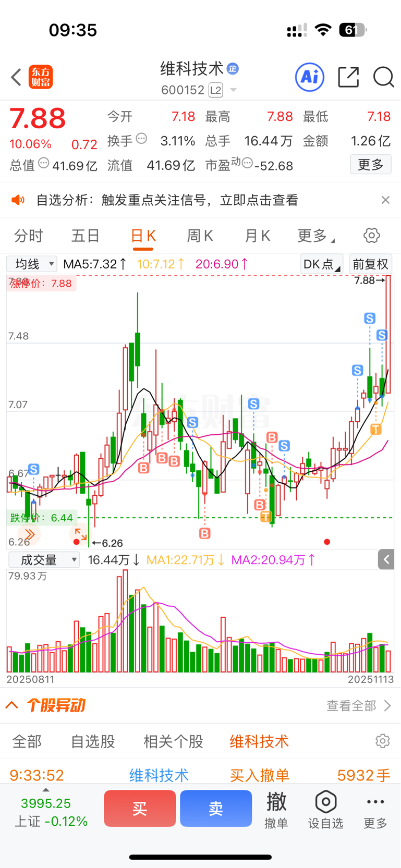The image size is (401, 868).
Task: Open bottom 更多 ellipsis menu
Action: (375, 810)
